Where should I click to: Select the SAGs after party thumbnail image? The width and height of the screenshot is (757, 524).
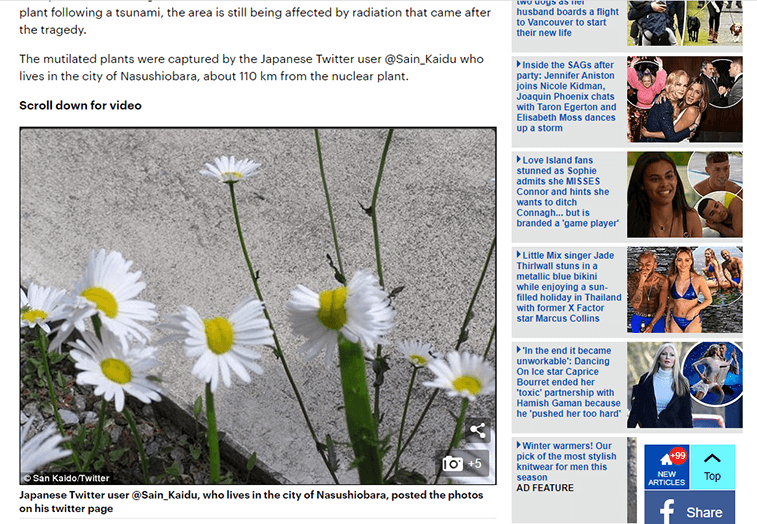(684, 99)
